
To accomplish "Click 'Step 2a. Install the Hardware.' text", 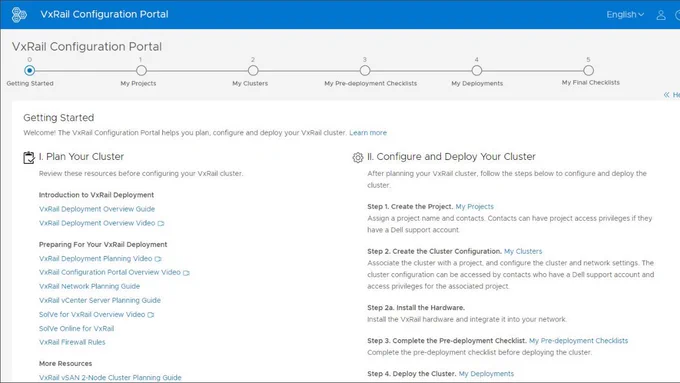I will coord(416,308).
